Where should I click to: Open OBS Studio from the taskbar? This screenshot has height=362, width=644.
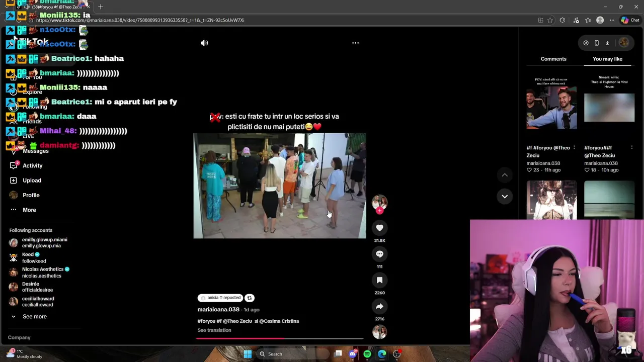click(x=396, y=354)
